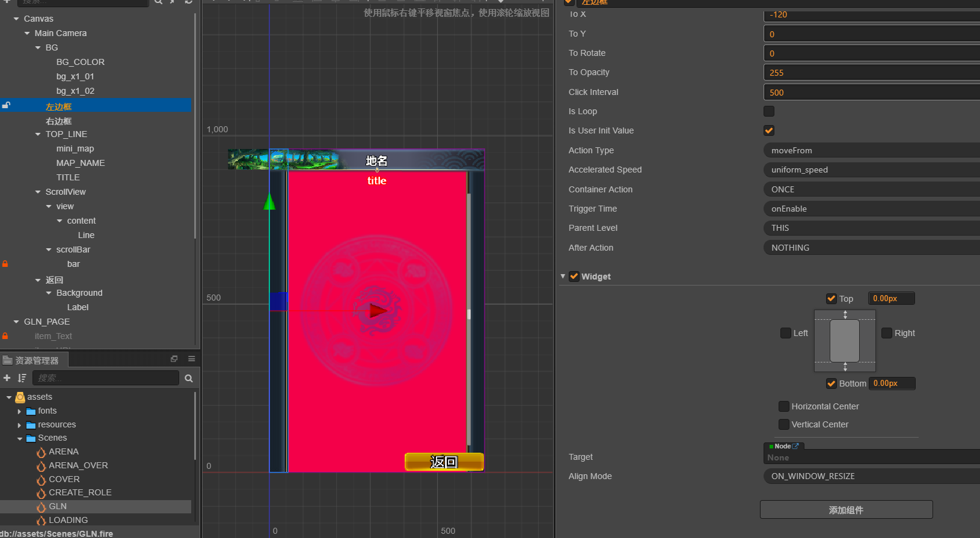Click the asset search input box

click(x=106, y=378)
